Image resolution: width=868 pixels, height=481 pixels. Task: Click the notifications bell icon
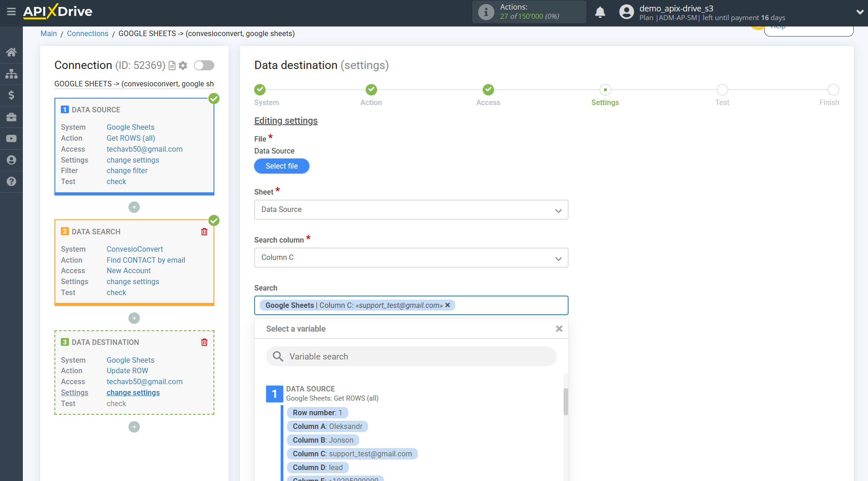coord(600,12)
